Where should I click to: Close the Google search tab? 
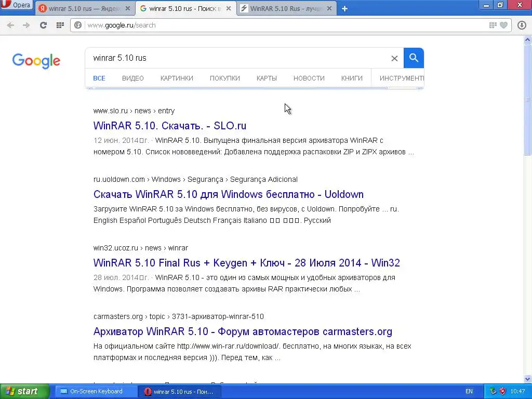pos(229,8)
